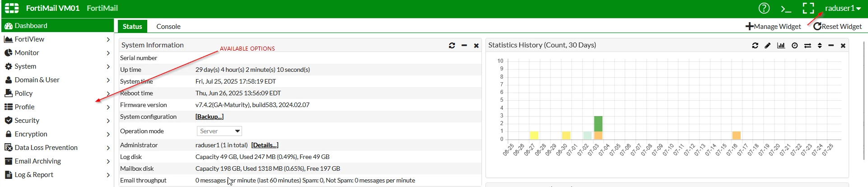
Task: Switch to the Console tab
Action: click(168, 26)
